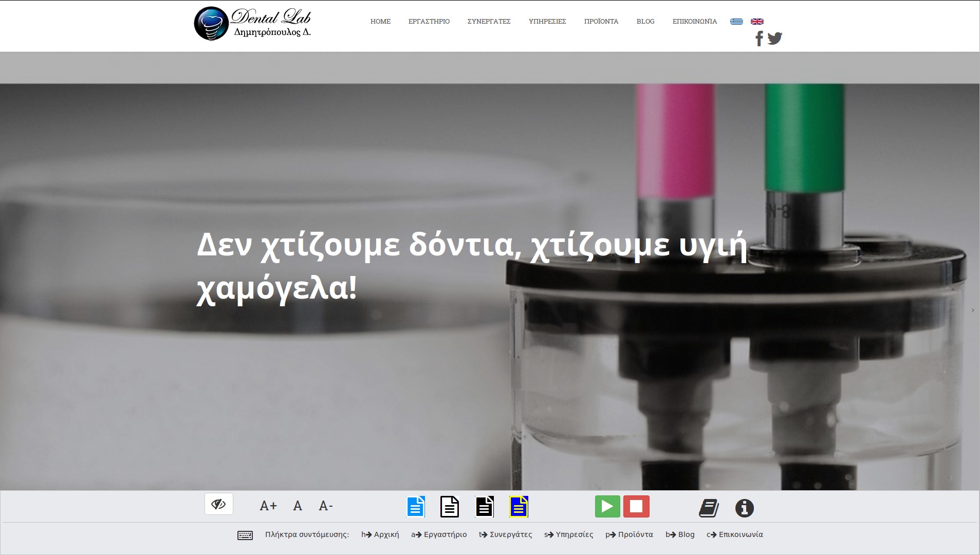Open ΥΠΗΡΕΣΙΕΣ menu item
The height and width of the screenshot is (555, 980).
click(x=547, y=22)
